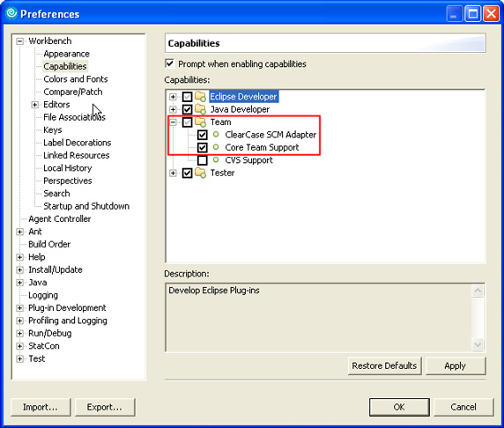Select Capabilities in the preferences tree

[x=65, y=66]
